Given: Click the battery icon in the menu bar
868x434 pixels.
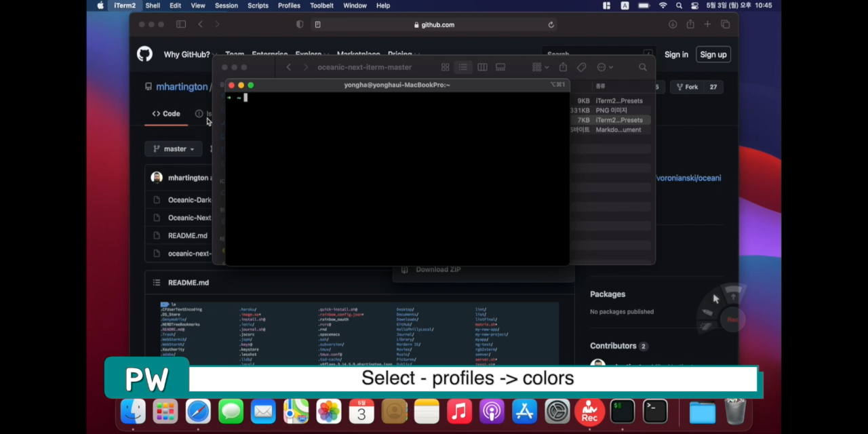Looking at the screenshot, I should pyautogui.click(x=643, y=5).
